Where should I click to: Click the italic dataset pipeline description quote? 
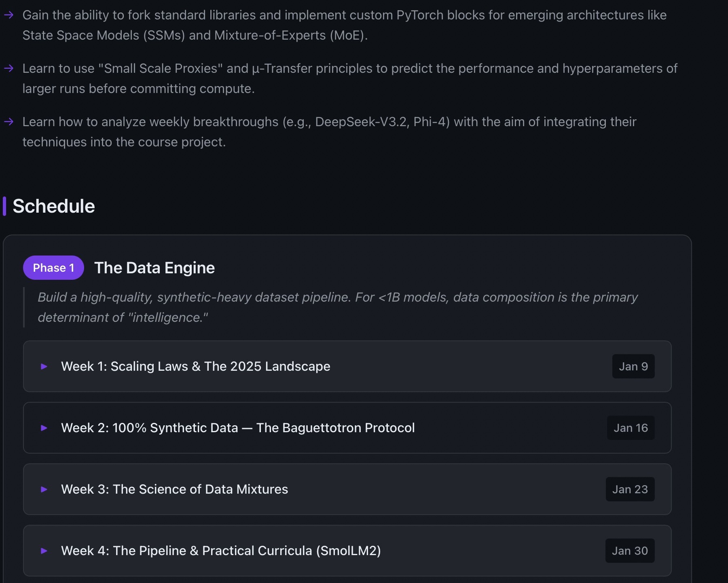click(x=337, y=307)
